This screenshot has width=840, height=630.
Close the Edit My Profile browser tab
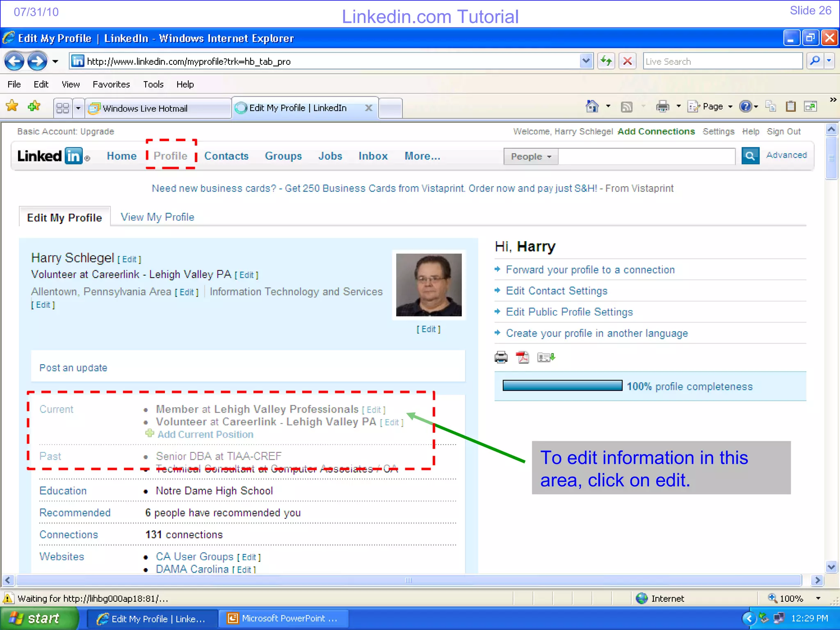(368, 108)
